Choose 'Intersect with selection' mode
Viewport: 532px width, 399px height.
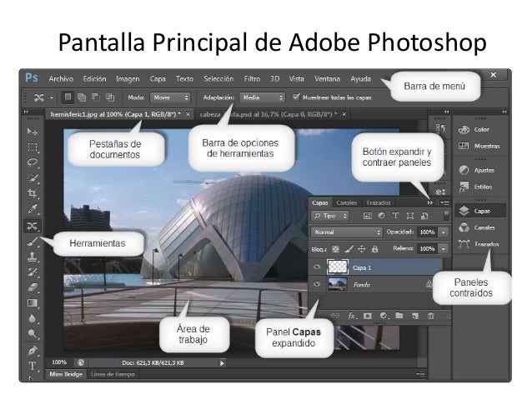109,97
